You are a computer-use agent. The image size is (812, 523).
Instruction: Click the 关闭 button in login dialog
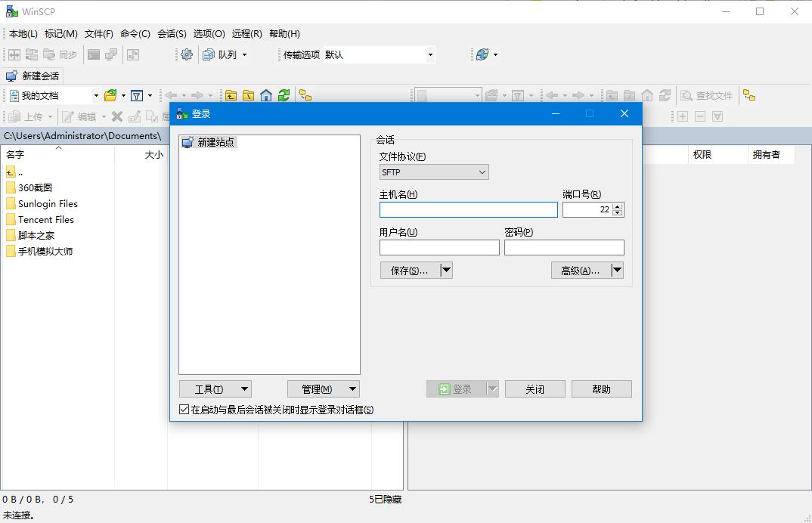pos(535,389)
